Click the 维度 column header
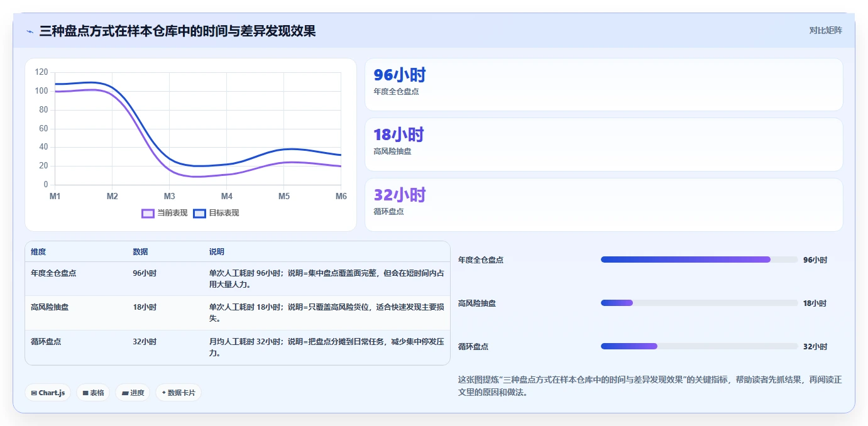 point(38,252)
